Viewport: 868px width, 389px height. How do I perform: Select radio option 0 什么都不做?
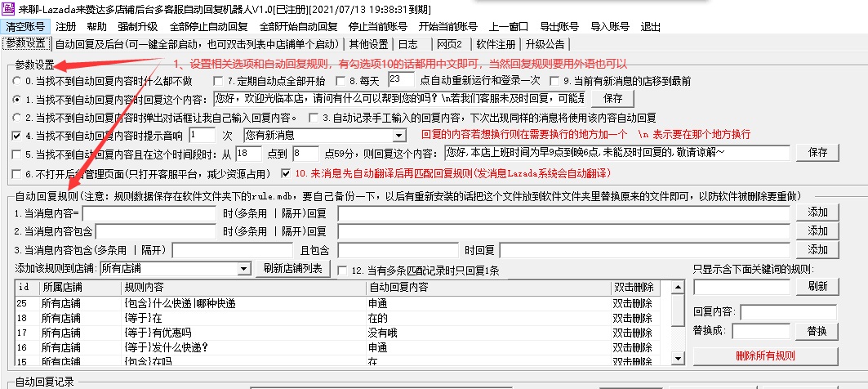click(x=18, y=81)
